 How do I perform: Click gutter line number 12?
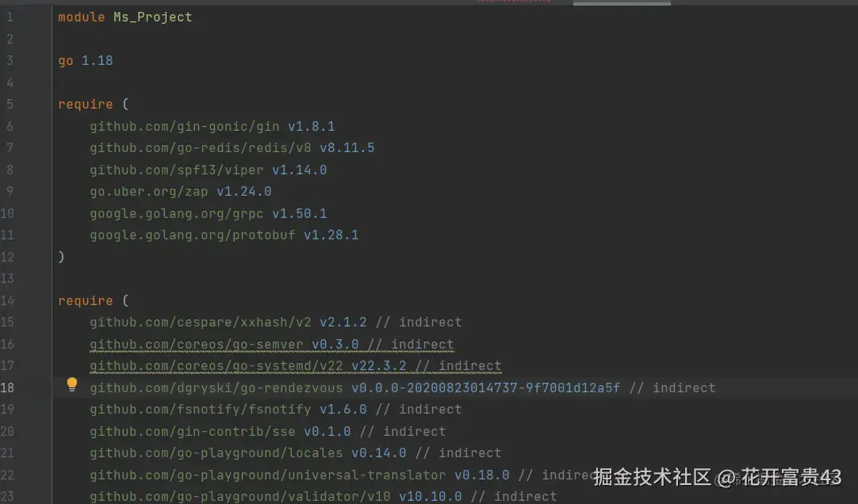click(x=7, y=257)
